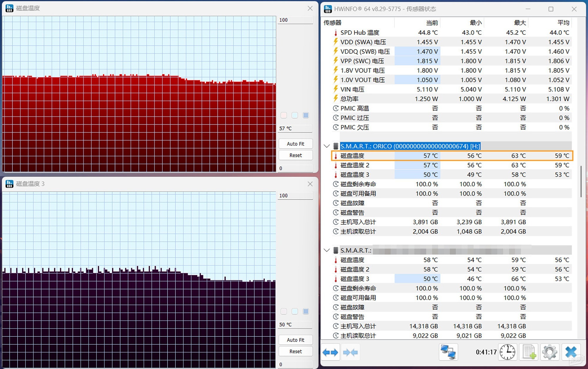Click the expand sensor view arrows icon
Image resolution: width=588 pixels, height=369 pixels.
(x=330, y=352)
